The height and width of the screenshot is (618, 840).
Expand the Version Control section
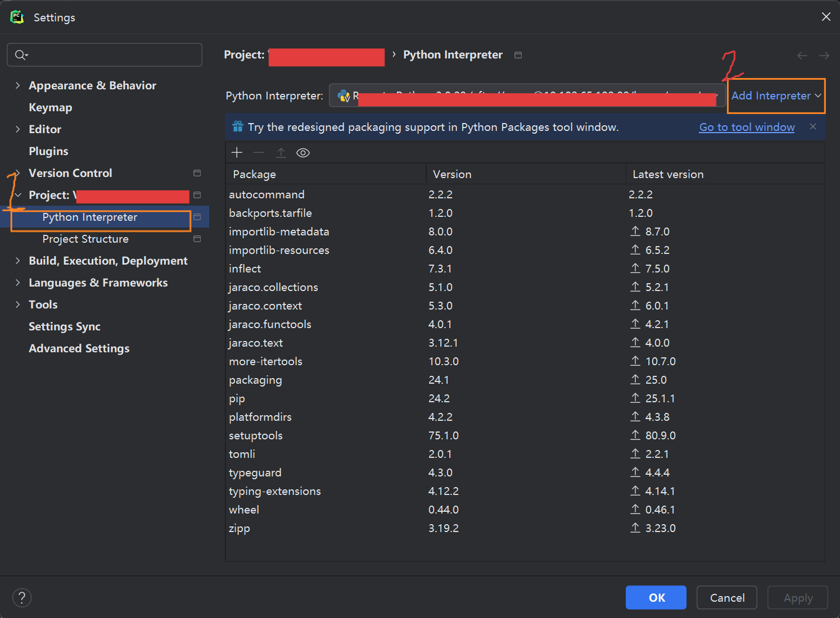coord(17,173)
